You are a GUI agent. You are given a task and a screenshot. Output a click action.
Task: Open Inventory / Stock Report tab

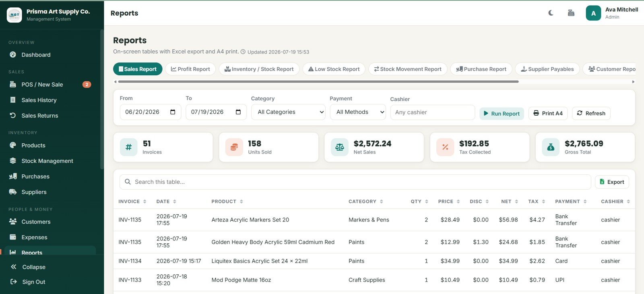[x=259, y=69]
